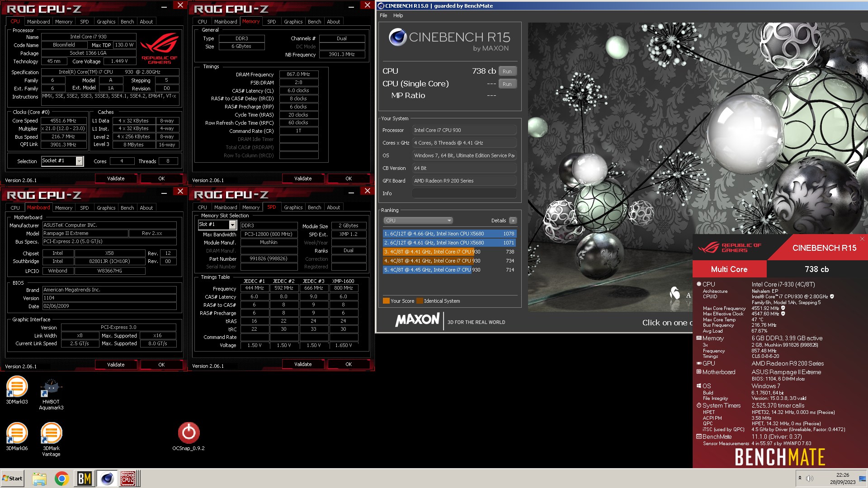Click the ROG logo in the CPU tab window
Viewport: 868px width, 488px height.
(x=160, y=48)
